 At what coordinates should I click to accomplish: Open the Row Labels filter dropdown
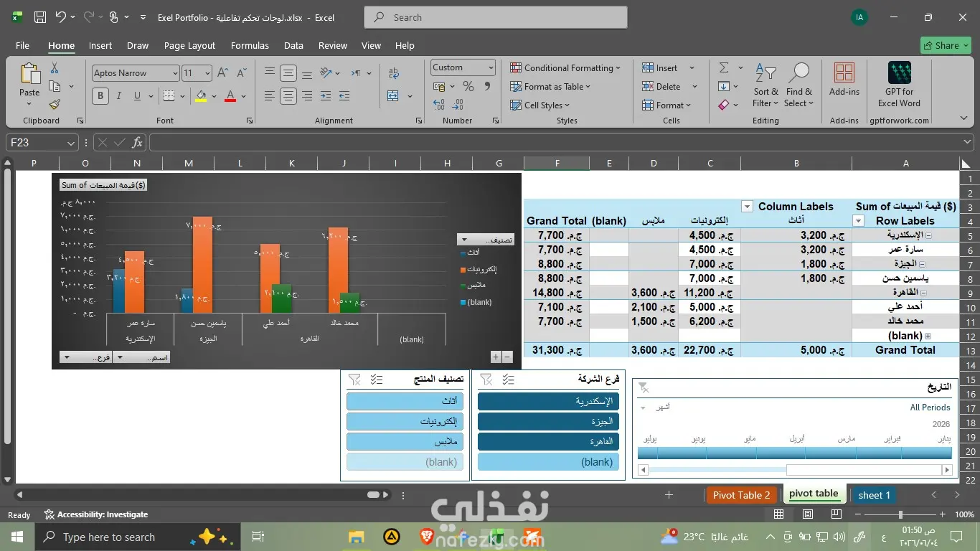point(858,221)
